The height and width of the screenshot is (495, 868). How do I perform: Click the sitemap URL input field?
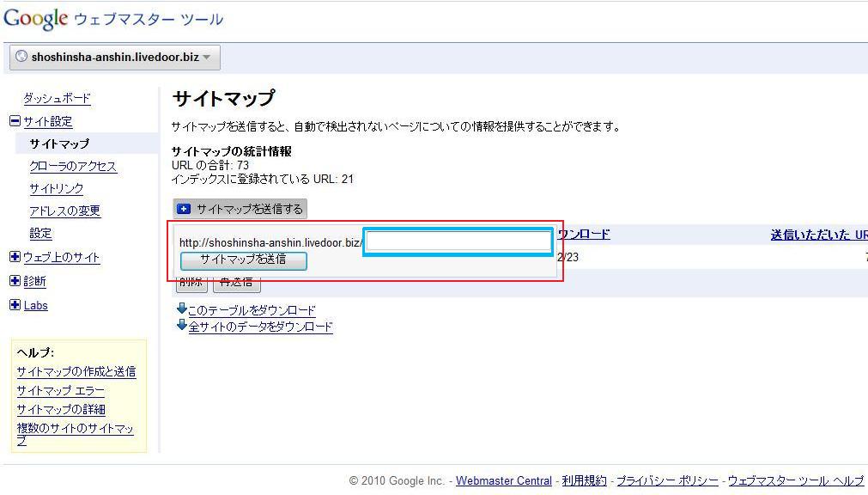[x=458, y=241]
